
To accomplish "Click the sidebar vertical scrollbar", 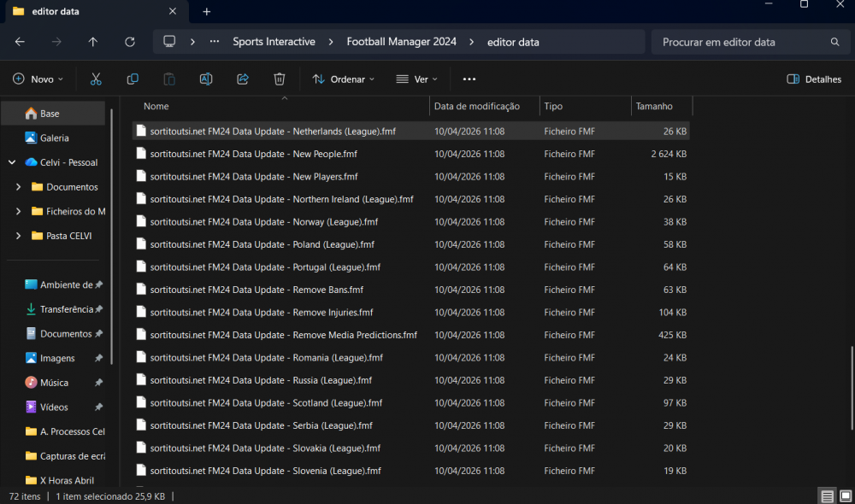I will 112,237.
